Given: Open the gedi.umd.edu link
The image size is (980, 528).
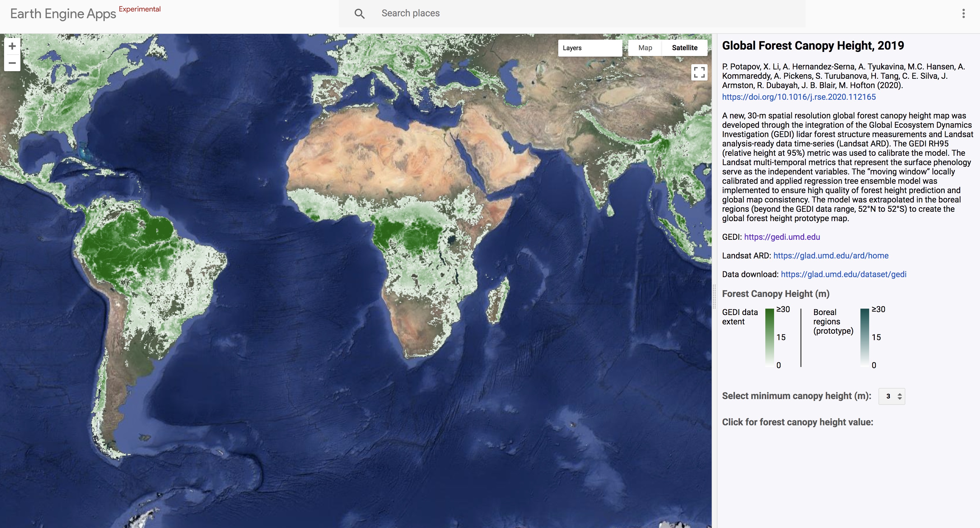Looking at the screenshot, I should tap(782, 237).
